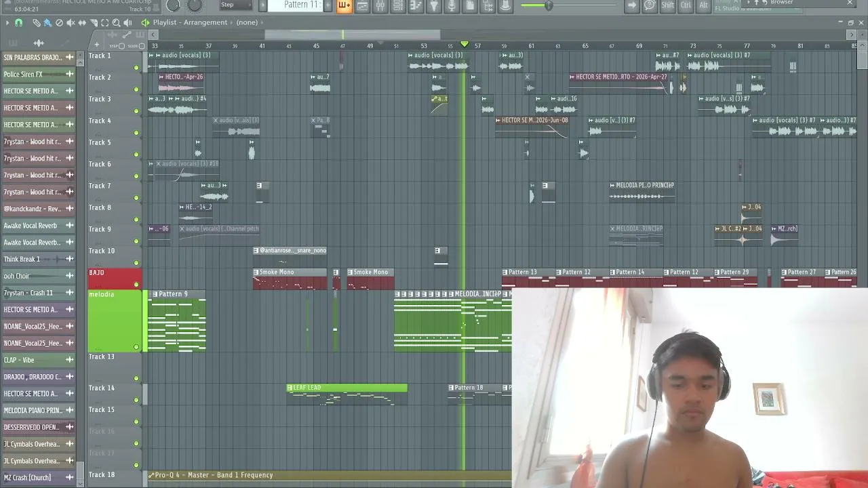Click the help question bubble icon
Viewport: 868px width, 488px height.
point(650,5)
